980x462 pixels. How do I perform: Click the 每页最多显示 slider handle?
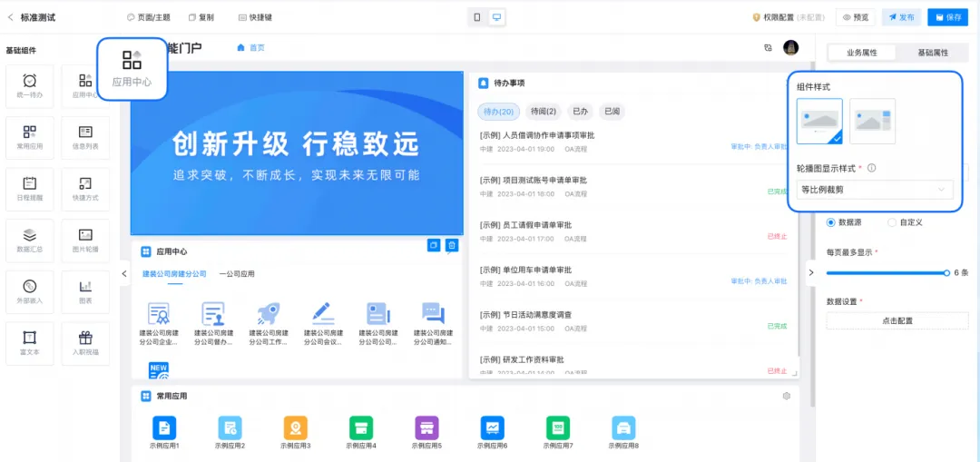click(x=946, y=272)
